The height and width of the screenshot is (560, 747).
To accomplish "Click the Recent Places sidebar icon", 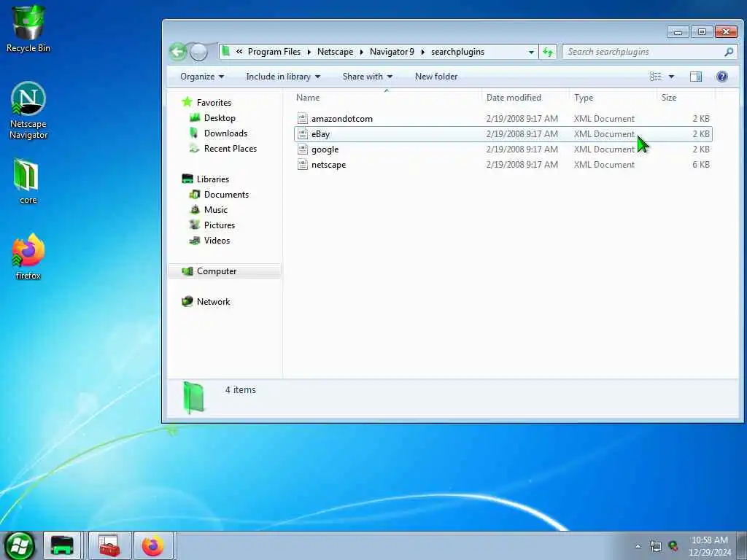I will [194, 148].
